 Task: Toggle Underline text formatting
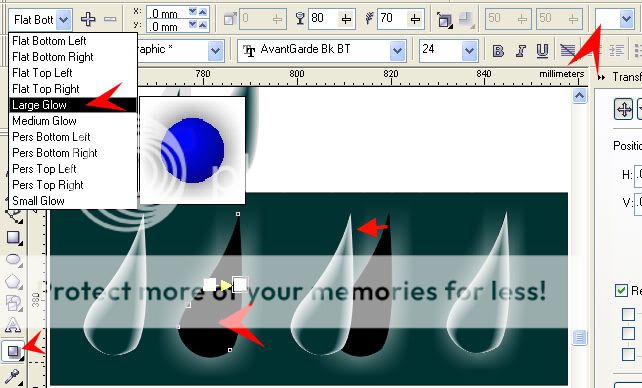point(542,51)
